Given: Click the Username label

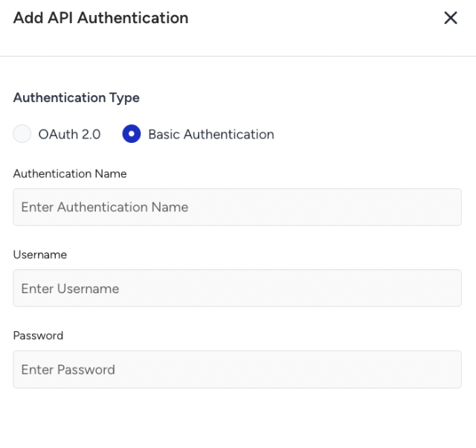Looking at the screenshot, I should click(x=39, y=255).
